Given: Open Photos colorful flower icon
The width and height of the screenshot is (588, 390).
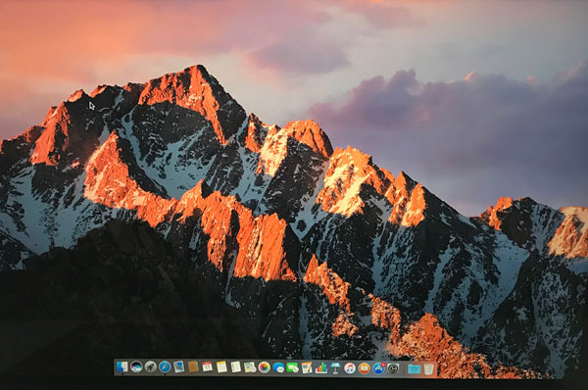Looking at the screenshot, I should [264, 367].
